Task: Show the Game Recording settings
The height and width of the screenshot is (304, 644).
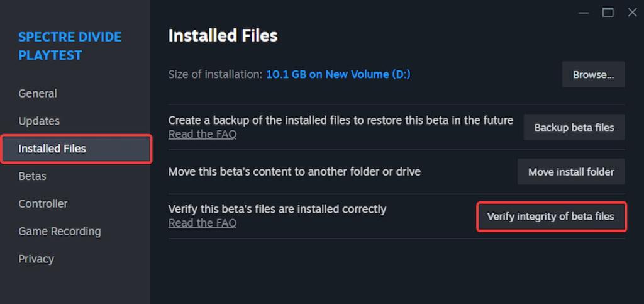Action: coord(59,232)
